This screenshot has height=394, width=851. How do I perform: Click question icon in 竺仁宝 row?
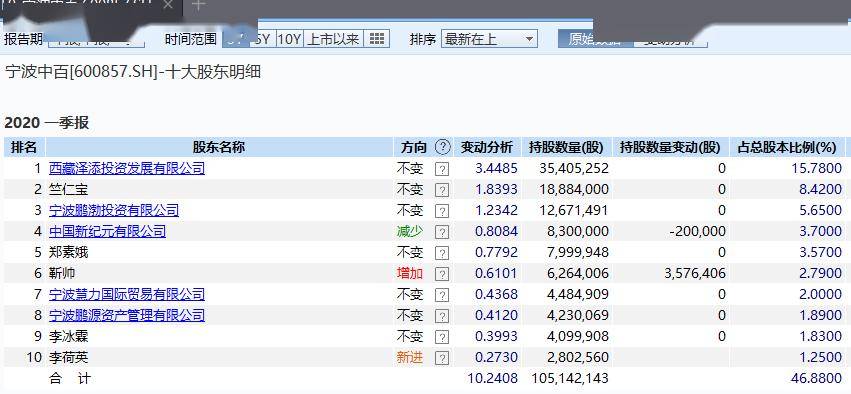point(442,190)
